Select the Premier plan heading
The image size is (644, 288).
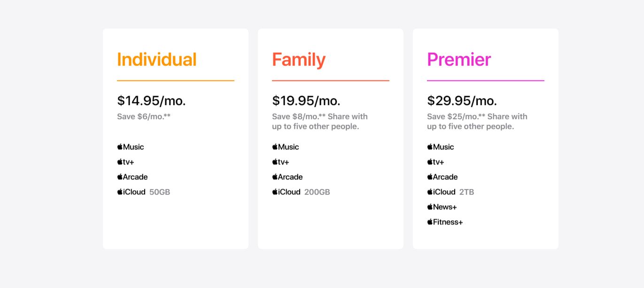(459, 60)
